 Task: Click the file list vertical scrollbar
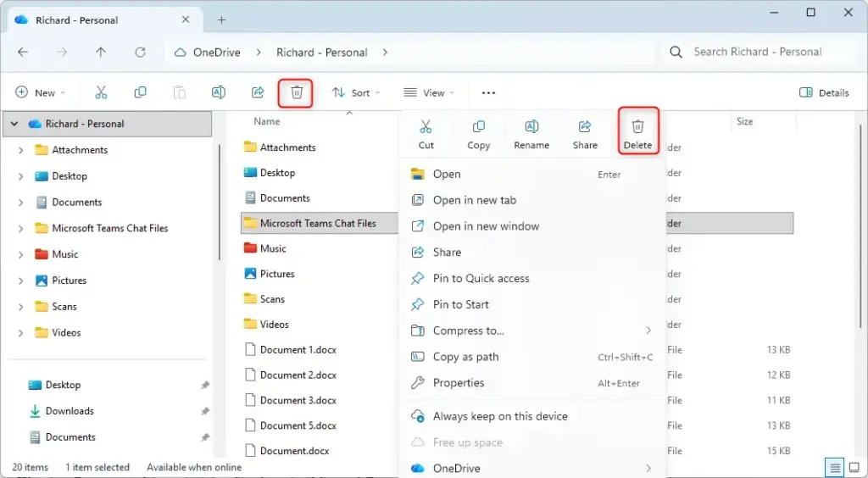click(861, 227)
